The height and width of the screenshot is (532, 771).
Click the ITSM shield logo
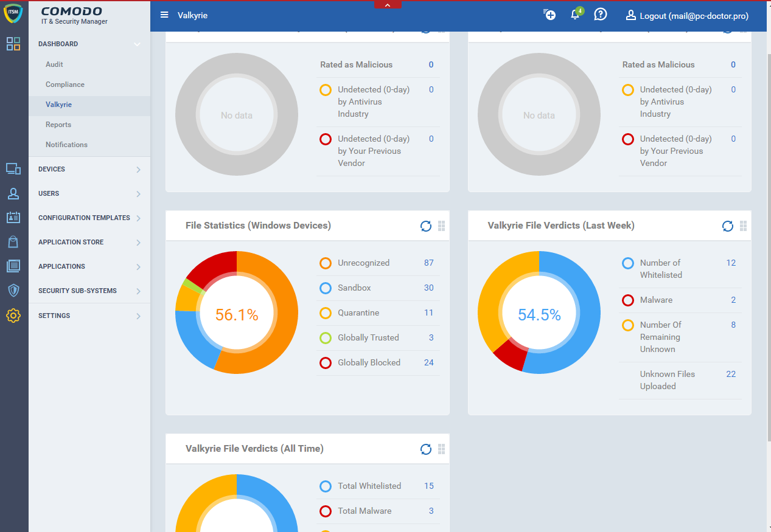[x=13, y=13]
